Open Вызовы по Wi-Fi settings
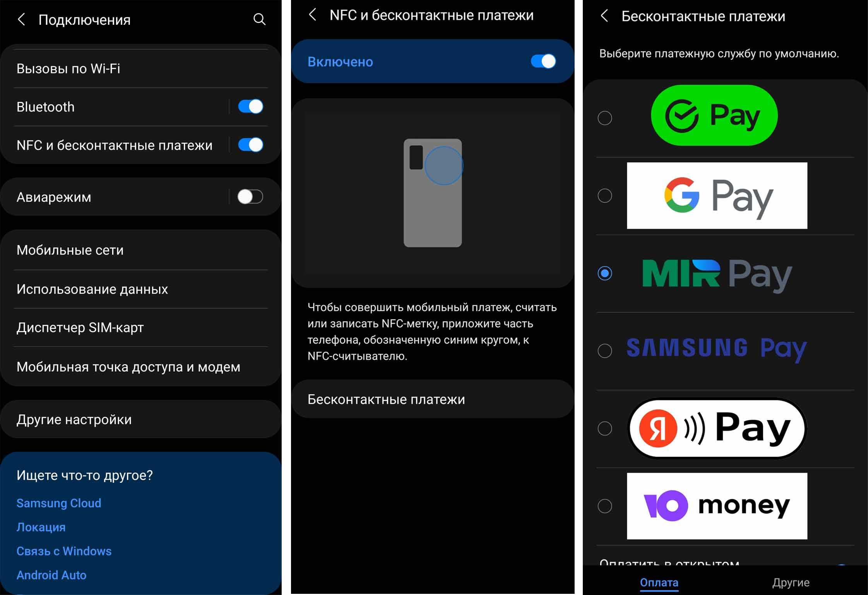The image size is (868, 595). (x=141, y=68)
